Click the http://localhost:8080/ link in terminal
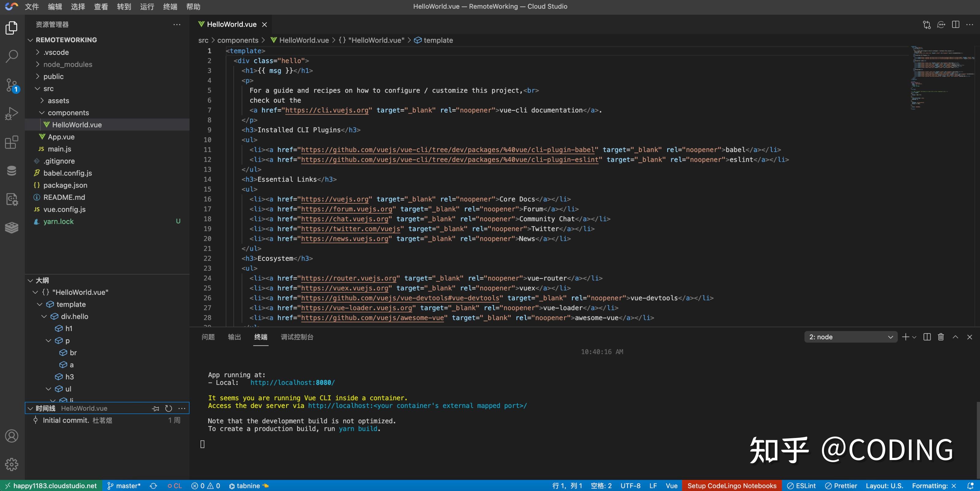The width and height of the screenshot is (980, 491). [292, 383]
